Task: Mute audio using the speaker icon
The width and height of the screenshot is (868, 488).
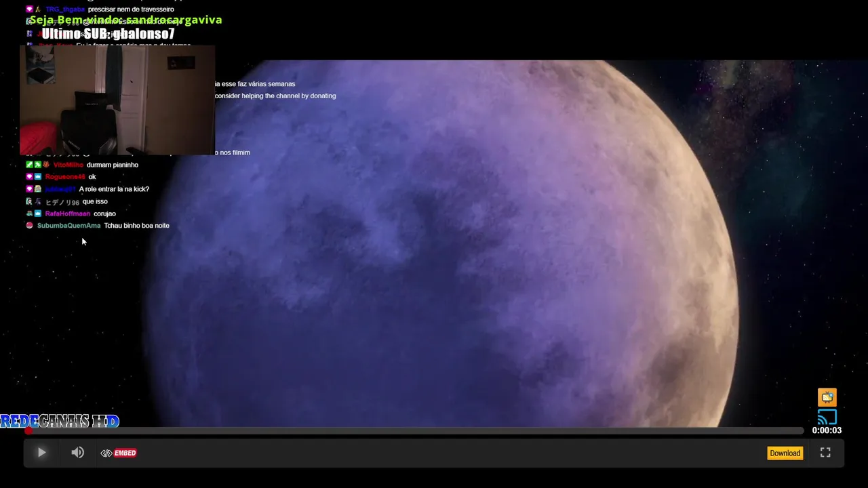Action: (78, 453)
